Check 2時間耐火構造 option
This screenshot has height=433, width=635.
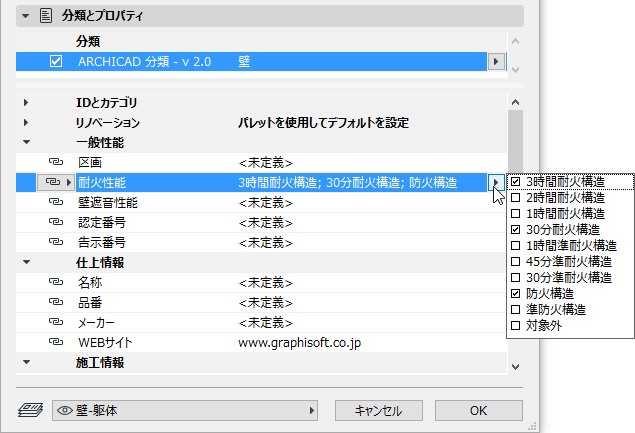(x=516, y=198)
